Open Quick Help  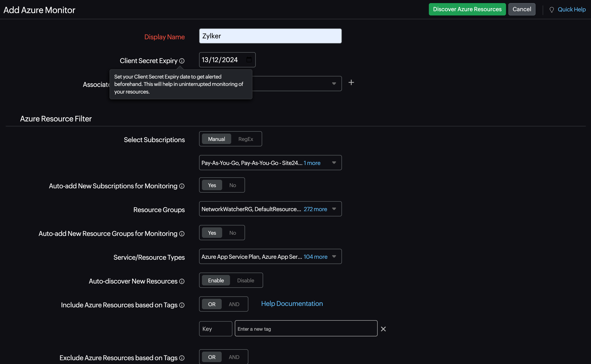571,9
